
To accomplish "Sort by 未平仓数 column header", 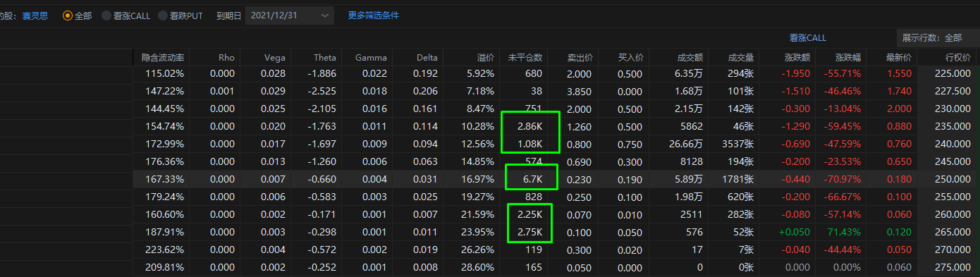I will point(526,57).
